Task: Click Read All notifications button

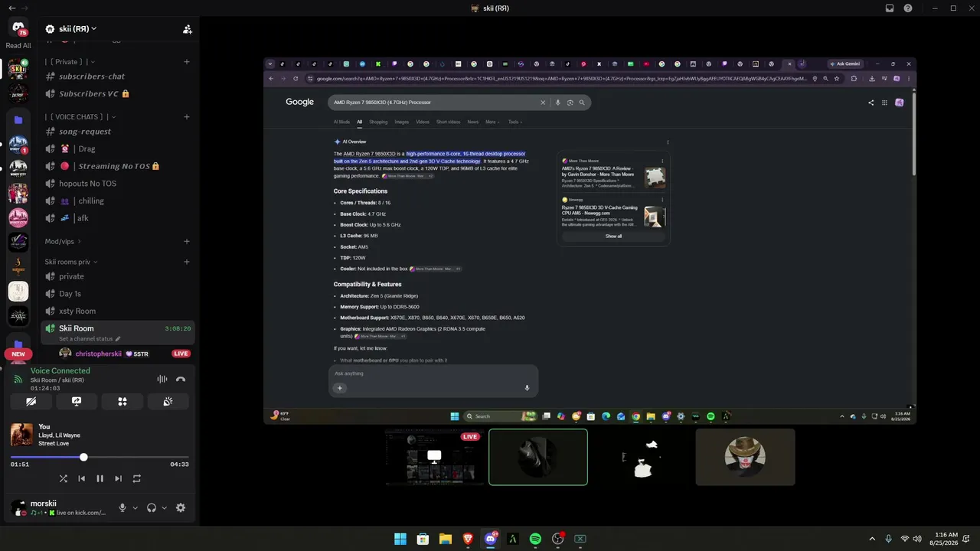Action: pos(18,46)
